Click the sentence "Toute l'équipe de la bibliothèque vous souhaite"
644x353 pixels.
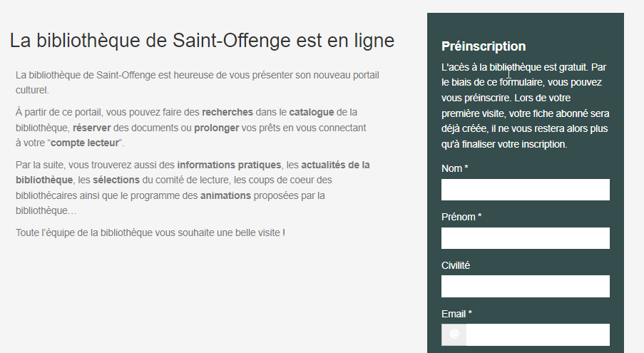click(150, 232)
